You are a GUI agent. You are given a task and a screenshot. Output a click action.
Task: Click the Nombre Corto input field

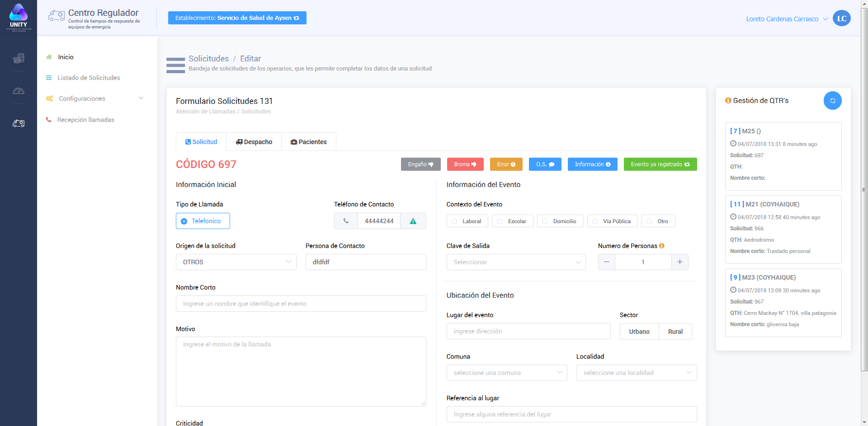point(301,304)
